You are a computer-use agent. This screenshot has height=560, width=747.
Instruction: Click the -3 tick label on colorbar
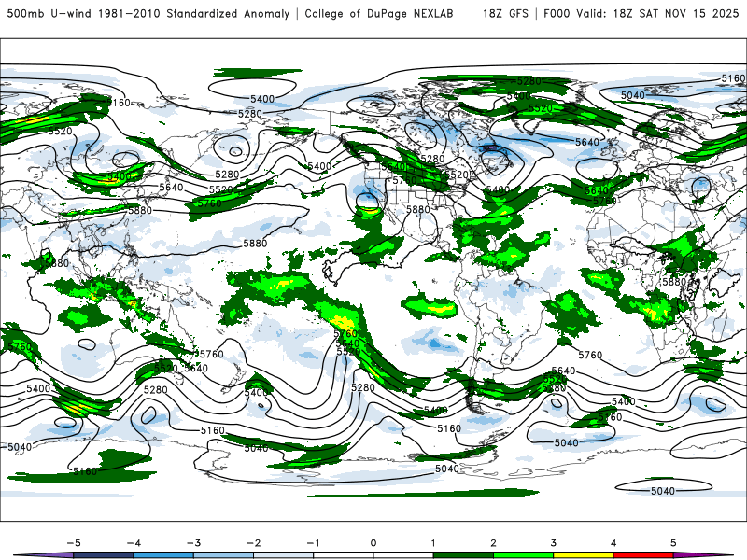click(193, 543)
